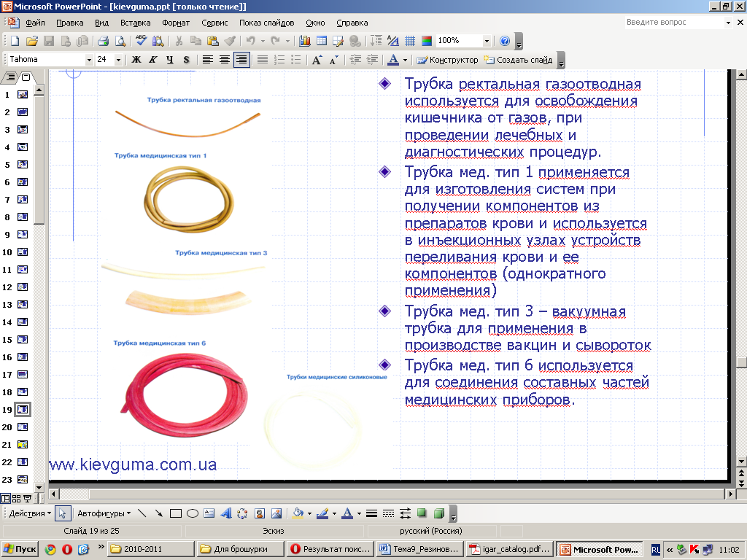This screenshot has height=560, width=747.
Task: Copy selection with the Copy icon
Action: click(196, 41)
